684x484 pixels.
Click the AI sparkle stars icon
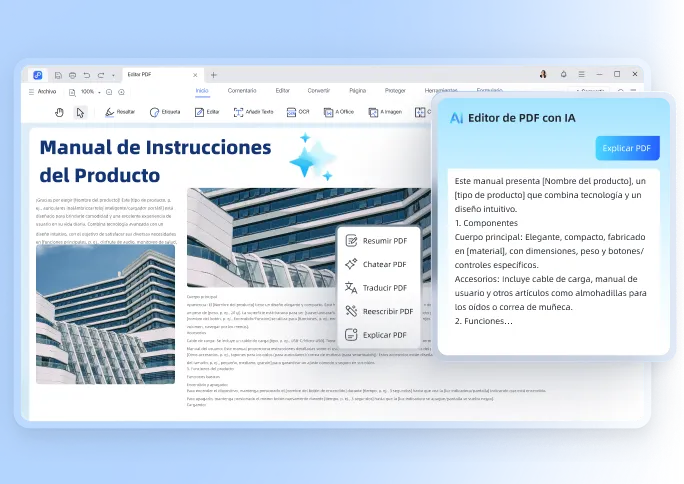[x=311, y=157]
